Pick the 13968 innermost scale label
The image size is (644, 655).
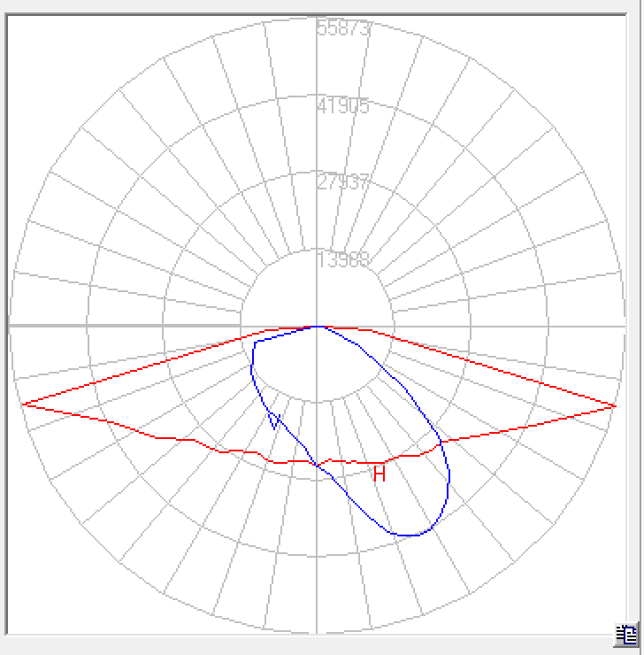pyautogui.click(x=343, y=260)
